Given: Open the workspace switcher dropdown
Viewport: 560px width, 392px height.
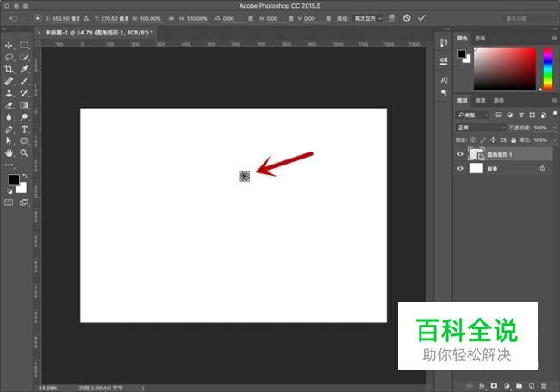Looking at the screenshot, I should [530, 18].
